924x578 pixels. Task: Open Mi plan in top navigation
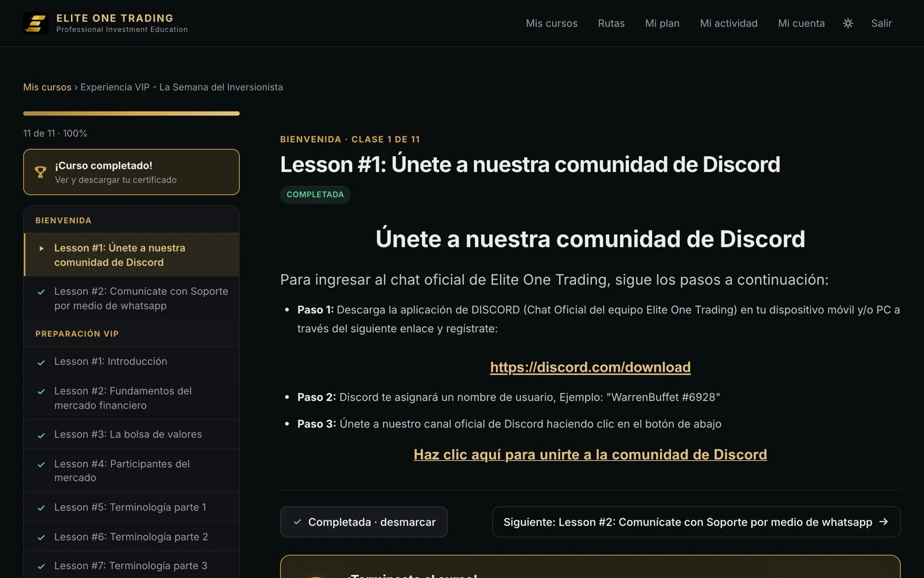[662, 23]
